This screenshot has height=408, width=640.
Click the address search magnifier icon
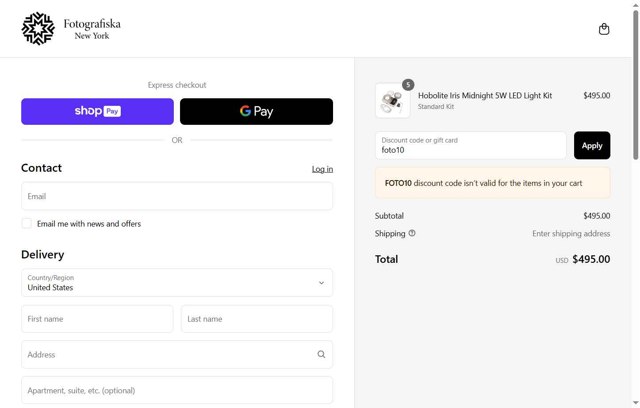tap(321, 354)
